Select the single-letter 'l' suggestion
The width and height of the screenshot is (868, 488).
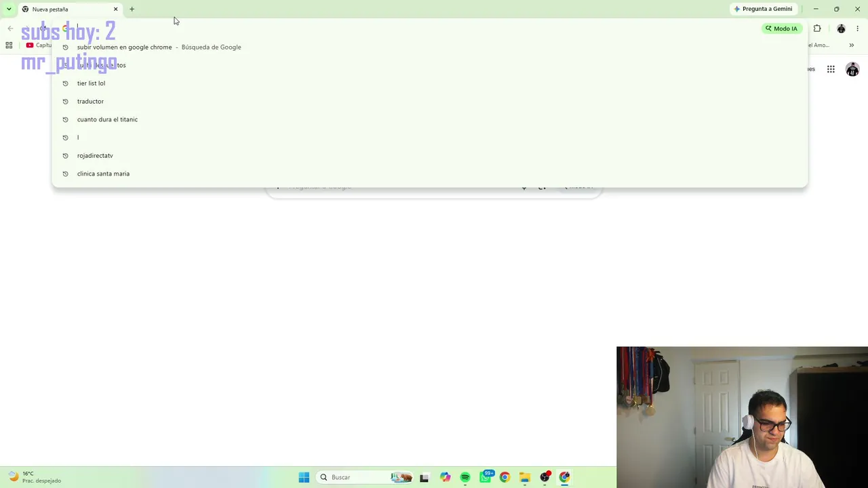pyautogui.click(x=429, y=138)
